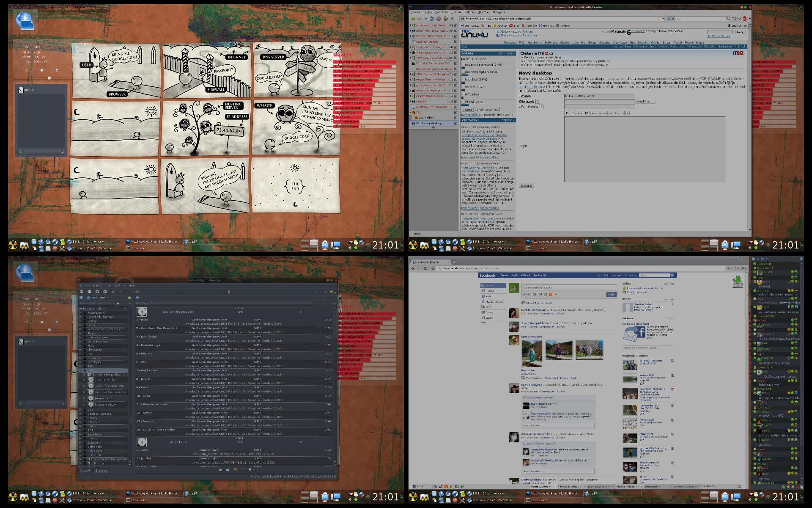Screen dimensions: 812x508
Task: Click Hlasuj vote button
Action: tap(467, 110)
